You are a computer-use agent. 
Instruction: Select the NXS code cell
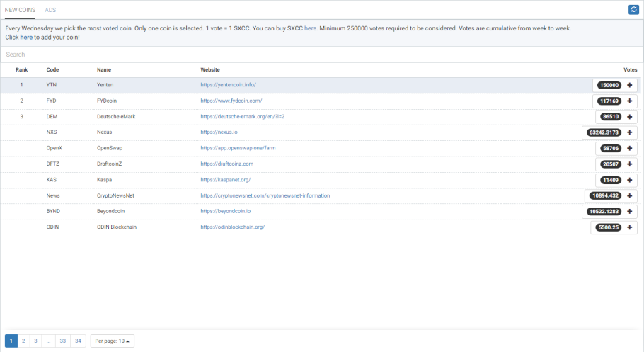[52, 132]
